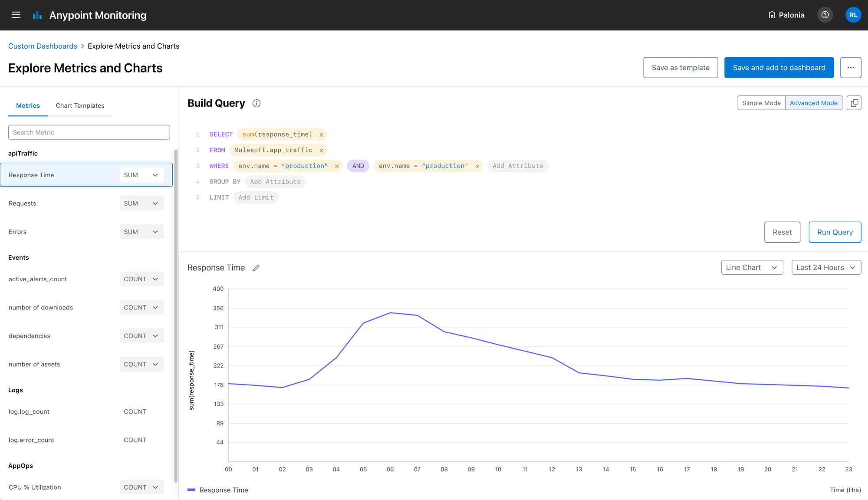868x500 pixels.
Task: Remove sum(response_time) from SELECT clause
Action: [x=322, y=135]
